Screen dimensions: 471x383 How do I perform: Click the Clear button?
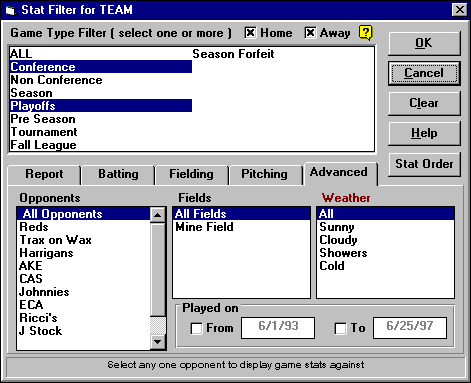click(424, 103)
